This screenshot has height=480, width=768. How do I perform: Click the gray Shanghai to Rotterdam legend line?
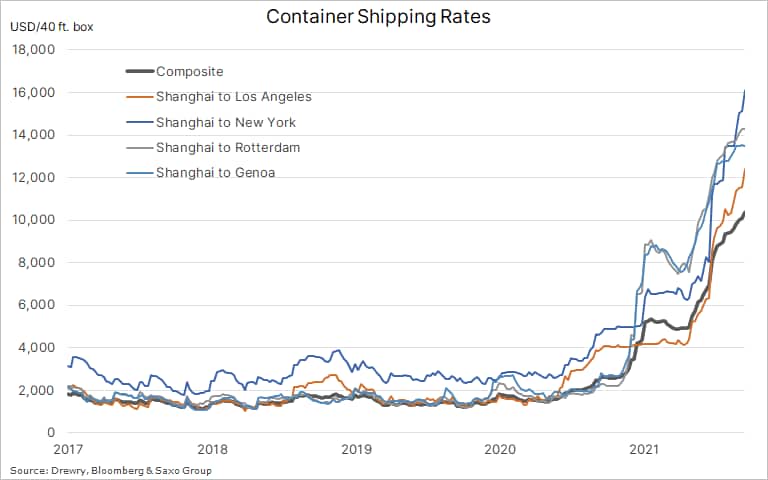coord(138,148)
